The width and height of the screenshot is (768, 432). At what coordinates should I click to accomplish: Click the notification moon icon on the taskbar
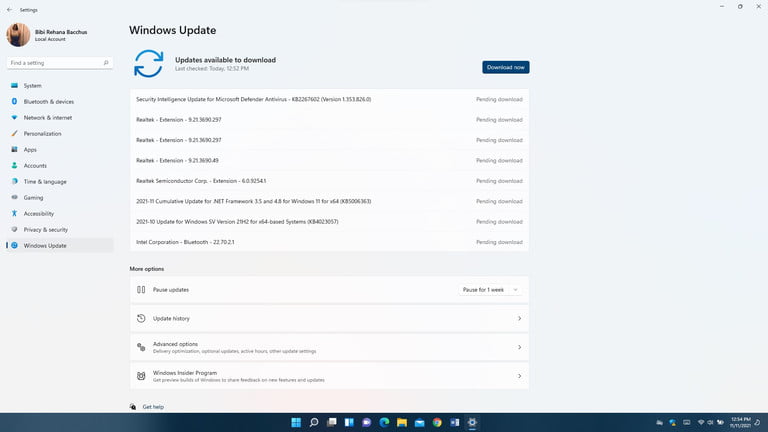pyautogui.click(x=757, y=422)
